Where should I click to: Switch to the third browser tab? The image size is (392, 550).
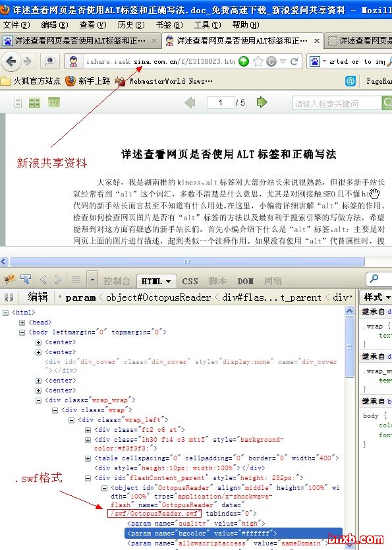[x=358, y=41]
